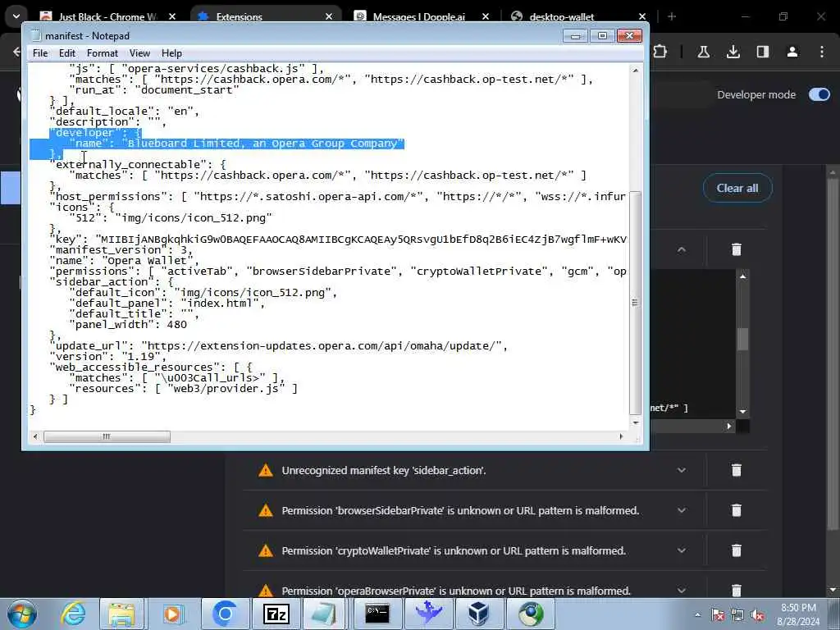
Task: Delete the sidebar_action warning
Action: pyautogui.click(x=737, y=470)
